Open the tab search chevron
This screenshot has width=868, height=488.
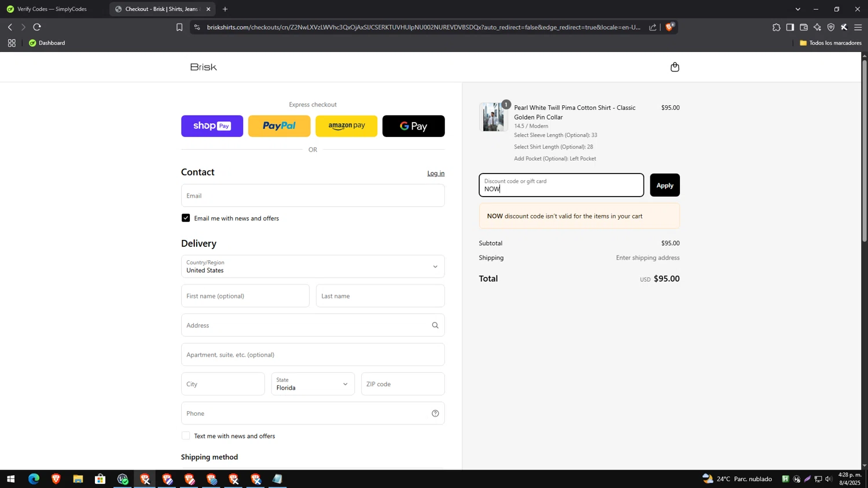coord(797,9)
